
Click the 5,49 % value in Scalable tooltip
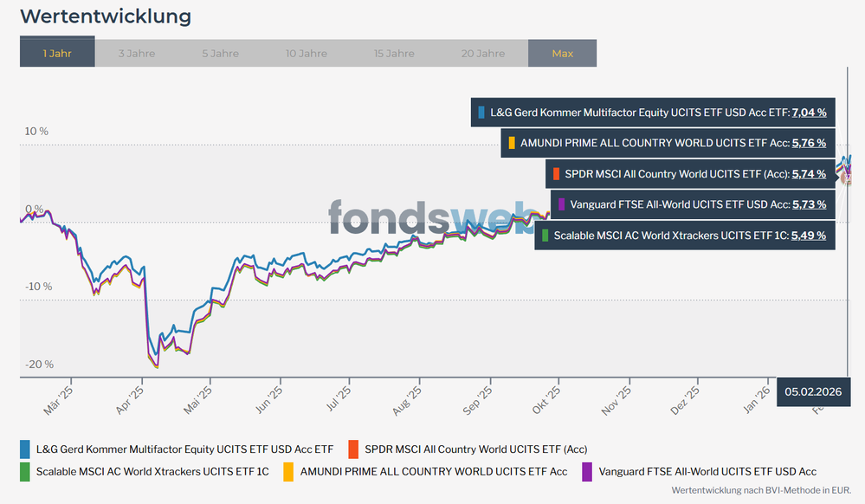click(809, 236)
